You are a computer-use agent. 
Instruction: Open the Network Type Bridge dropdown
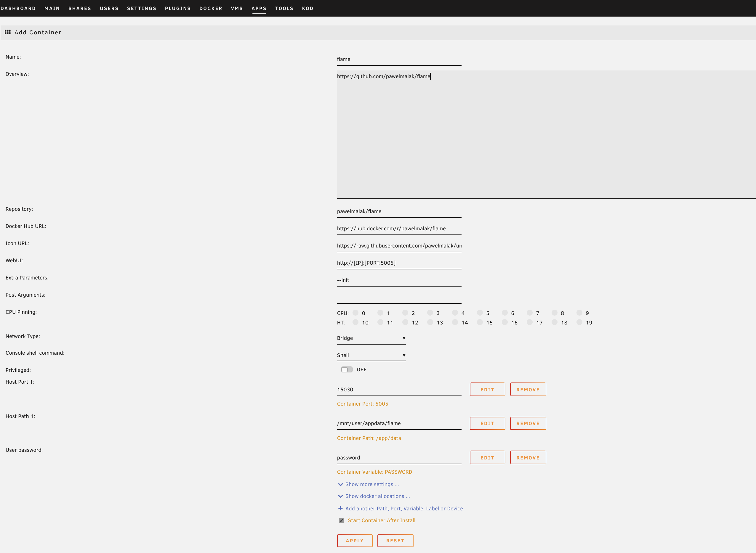[371, 338]
